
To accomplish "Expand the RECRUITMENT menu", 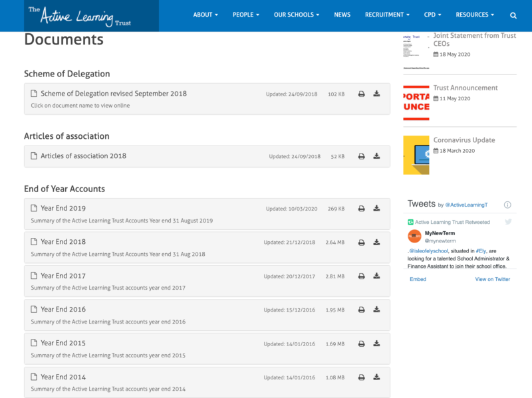I will 387,15.
